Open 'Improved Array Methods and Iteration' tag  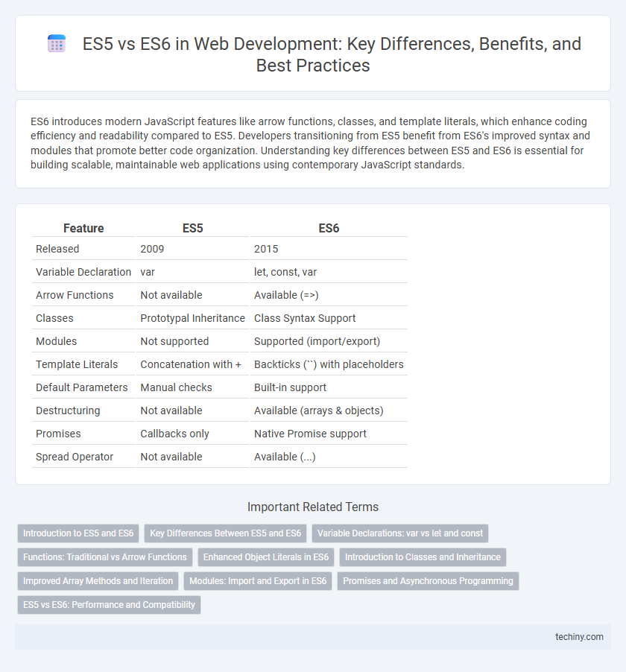pyautogui.click(x=98, y=580)
